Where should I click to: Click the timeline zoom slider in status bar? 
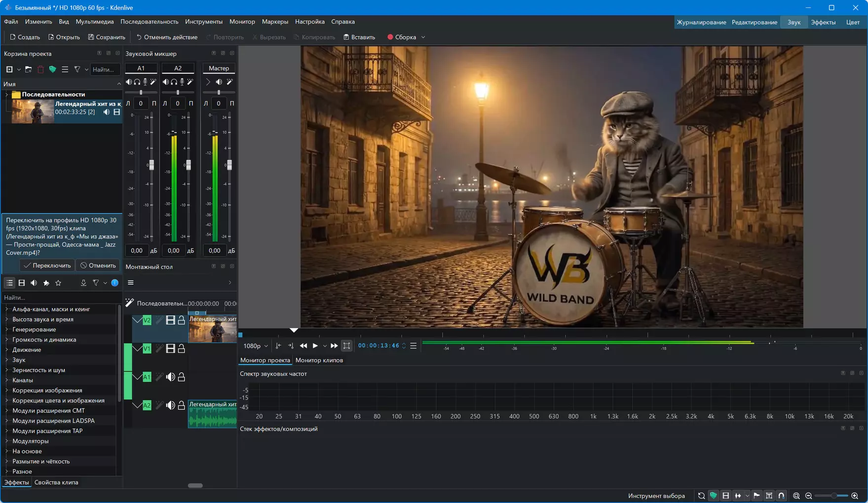pyautogui.click(x=831, y=496)
